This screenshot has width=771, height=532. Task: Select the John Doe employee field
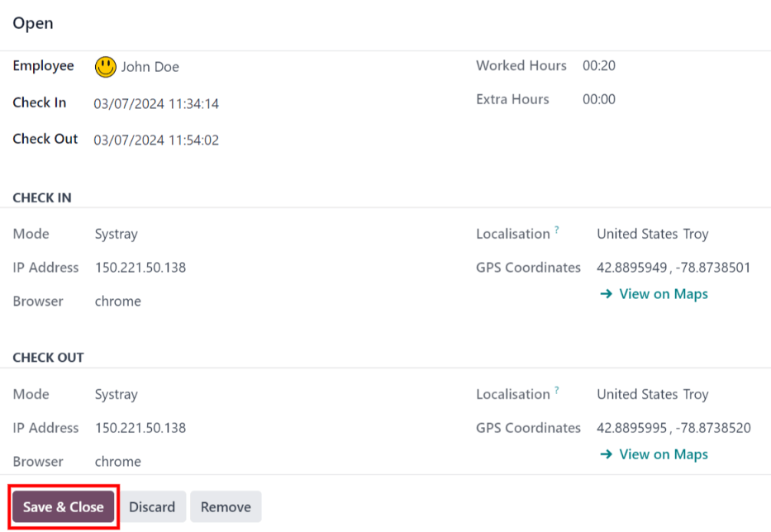coord(150,67)
